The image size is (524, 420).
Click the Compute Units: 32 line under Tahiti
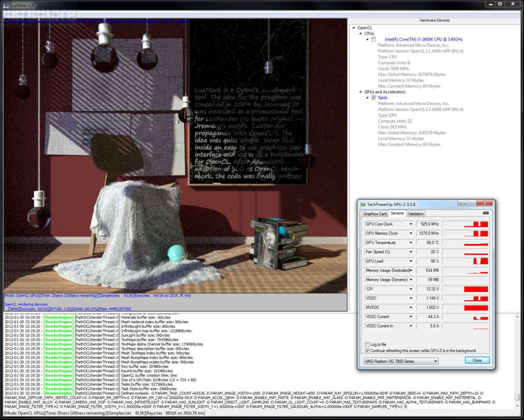point(395,121)
